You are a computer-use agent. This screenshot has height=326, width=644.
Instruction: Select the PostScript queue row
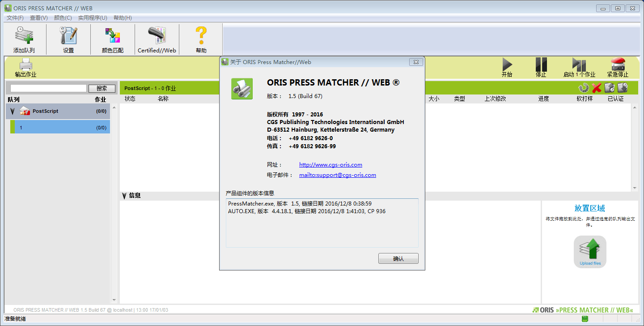pyautogui.click(x=58, y=111)
